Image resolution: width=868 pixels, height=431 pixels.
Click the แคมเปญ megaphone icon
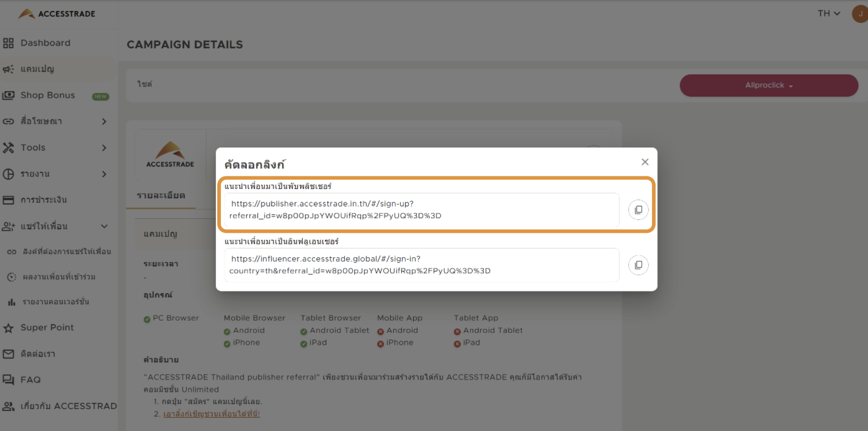pos(8,69)
